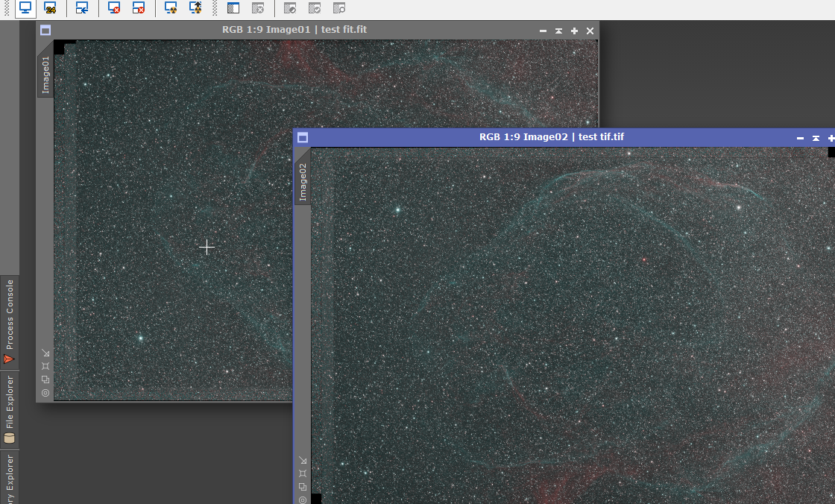Click the overlapping squares icon in Image01 window

point(45,379)
